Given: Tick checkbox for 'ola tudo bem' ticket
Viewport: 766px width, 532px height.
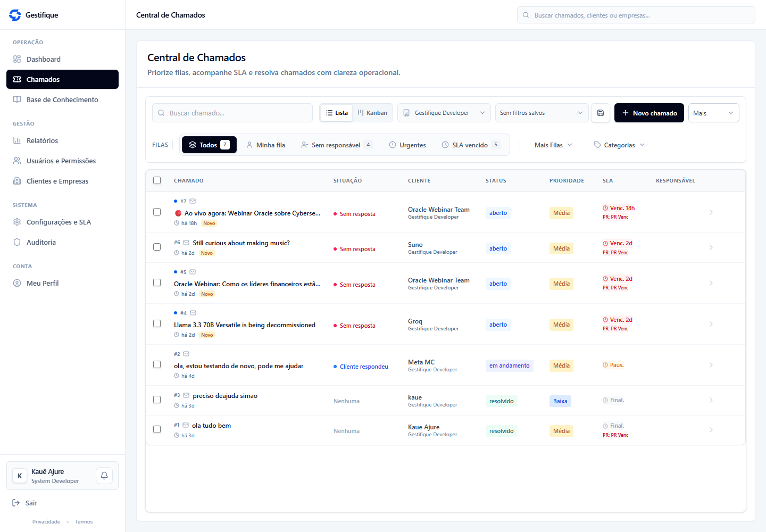Looking at the screenshot, I should click(x=157, y=429).
